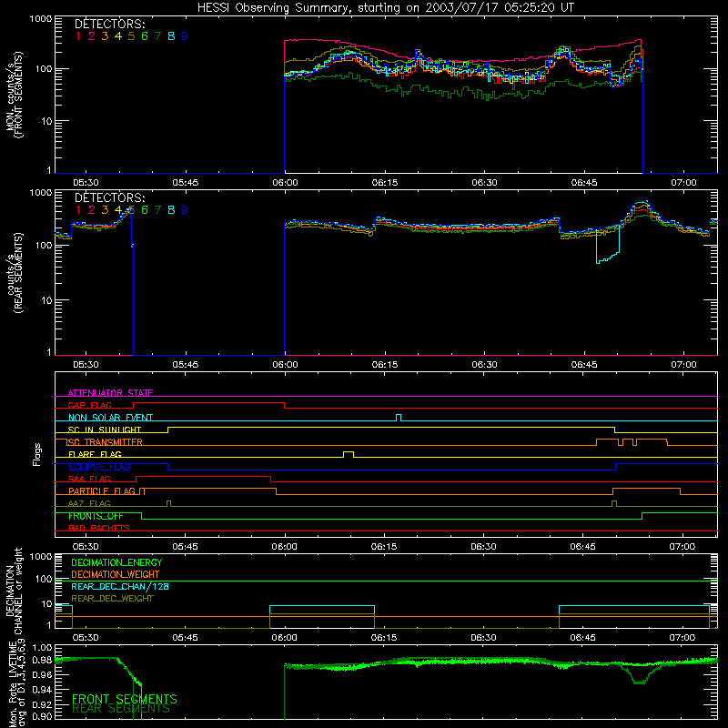Click 05:30 tick under the decimation plot
Screen dimensions: 728x728
(86, 638)
